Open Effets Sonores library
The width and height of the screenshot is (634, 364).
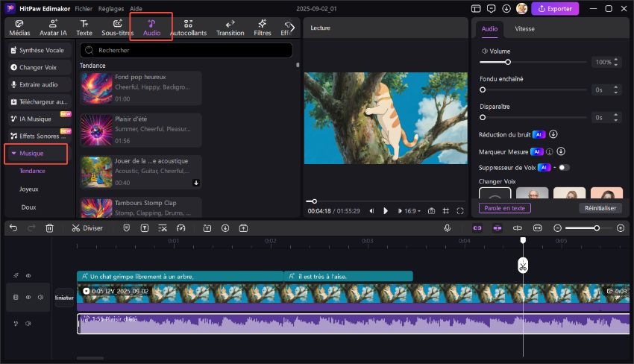[39, 136]
